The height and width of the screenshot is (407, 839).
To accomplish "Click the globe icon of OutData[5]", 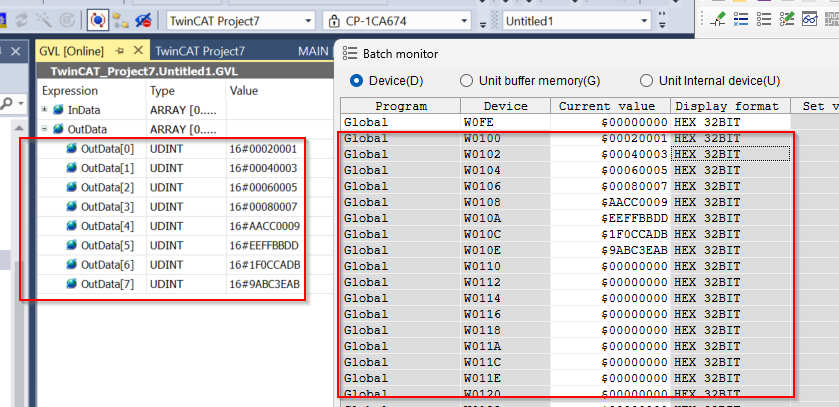I will 72,245.
